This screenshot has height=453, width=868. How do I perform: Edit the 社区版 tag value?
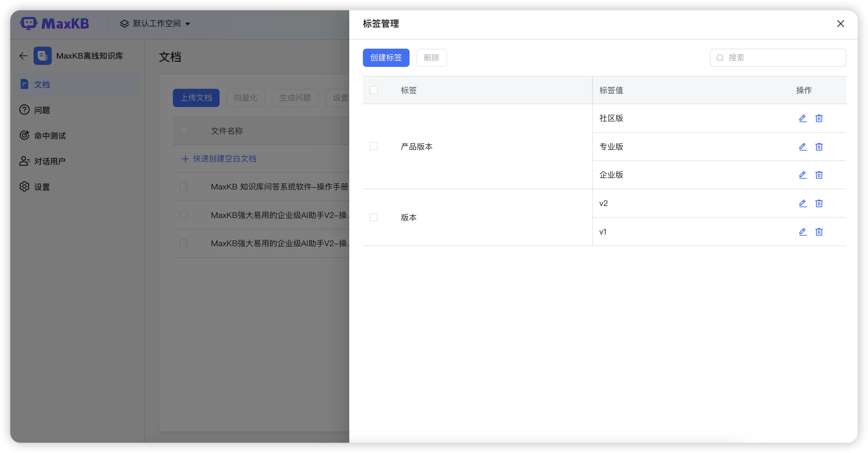pos(803,118)
